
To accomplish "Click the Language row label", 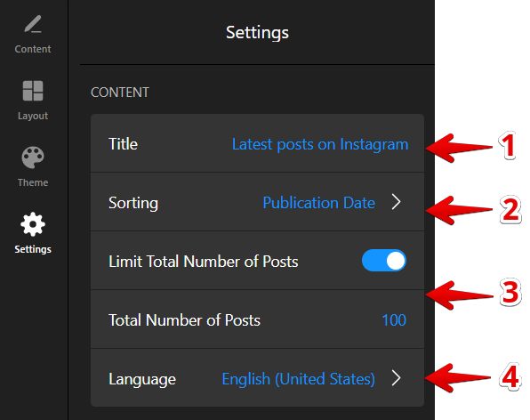I will (x=142, y=379).
